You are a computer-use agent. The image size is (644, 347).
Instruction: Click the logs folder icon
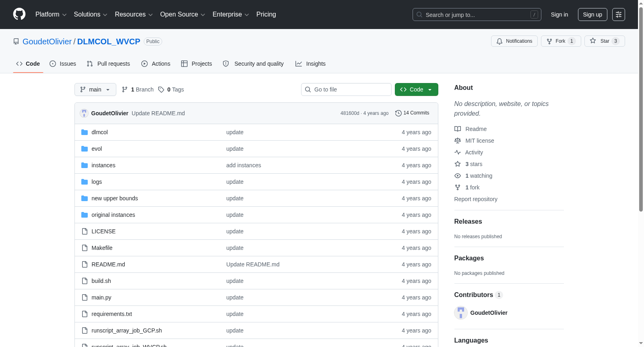85,182
